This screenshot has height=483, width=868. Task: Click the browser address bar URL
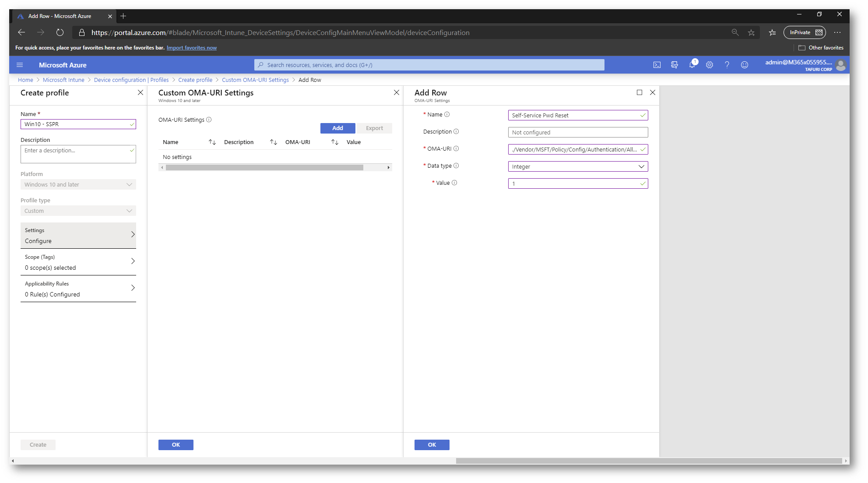[x=280, y=32]
